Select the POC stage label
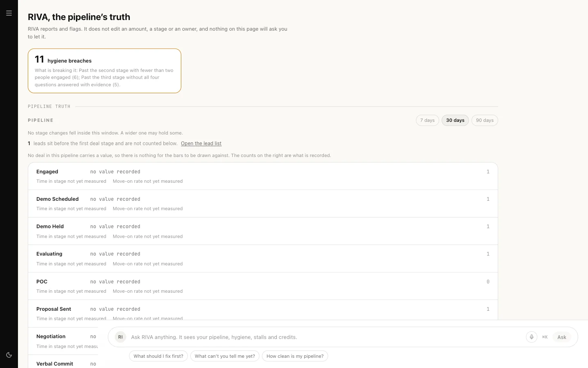588x368 pixels. (x=42, y=282)
